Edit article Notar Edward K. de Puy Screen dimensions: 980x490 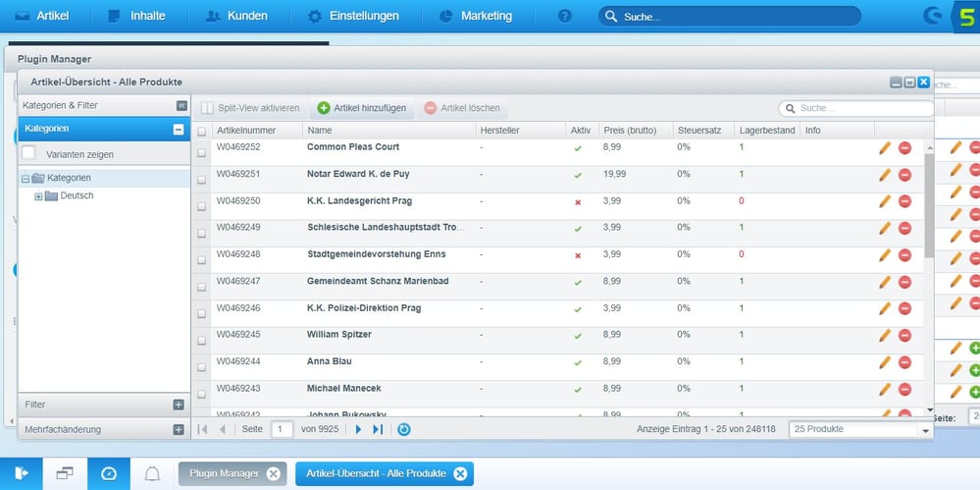(x=885, y=175)
